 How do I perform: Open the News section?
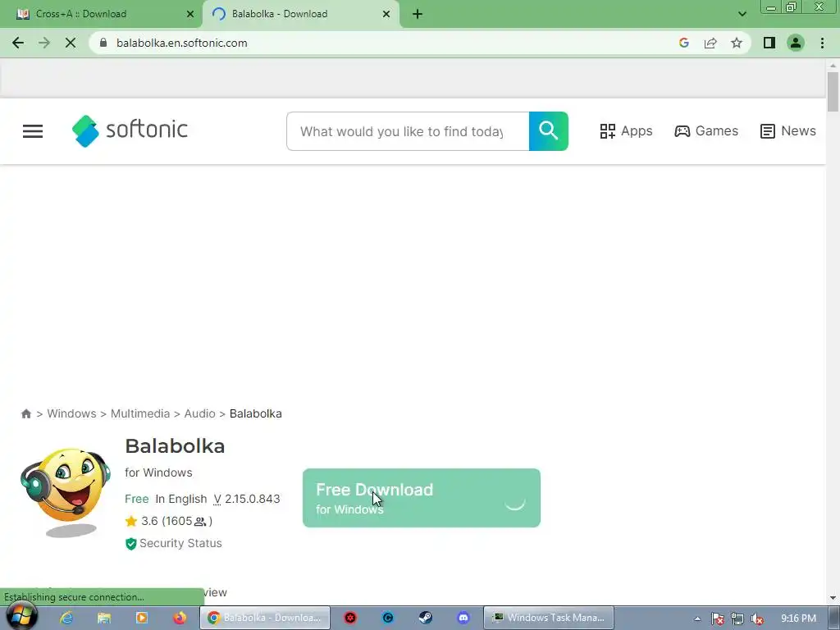coord(788,131)
